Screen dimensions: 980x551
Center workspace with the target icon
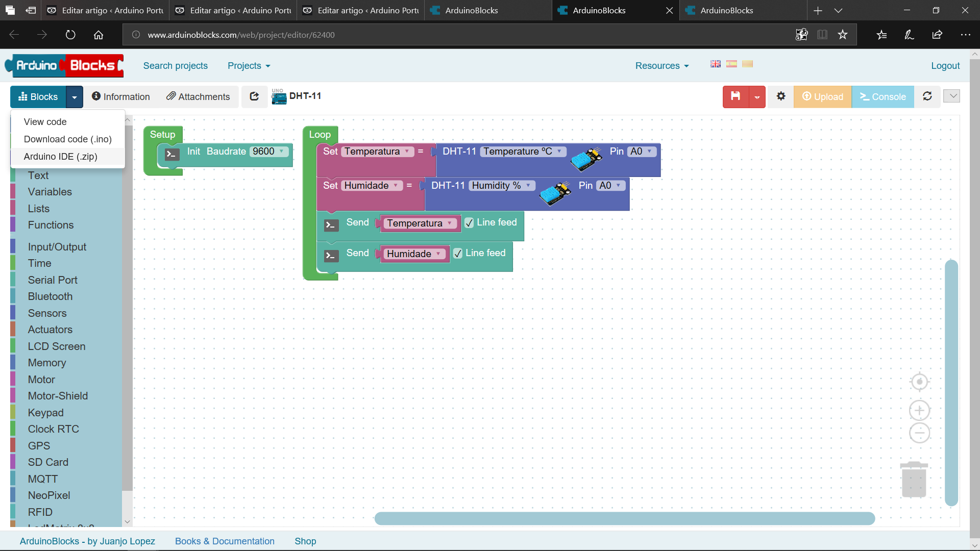(x=919, y=382)
